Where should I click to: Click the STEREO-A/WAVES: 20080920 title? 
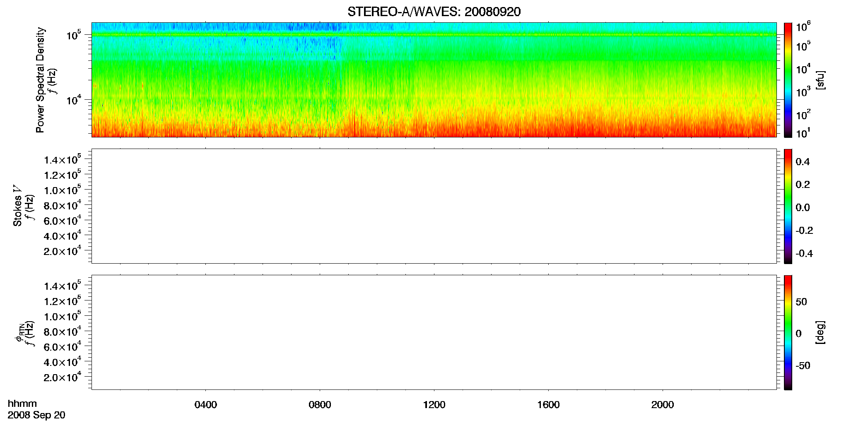pos(434,12)
